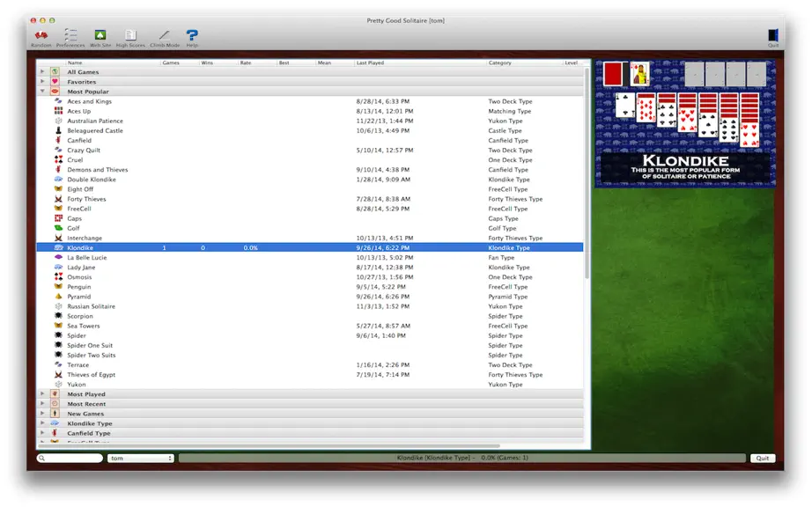Open the Web Site toolbar icon
The width and height of the screenshot is (812, 507).
pyautogui.click(x=100, y=35)
